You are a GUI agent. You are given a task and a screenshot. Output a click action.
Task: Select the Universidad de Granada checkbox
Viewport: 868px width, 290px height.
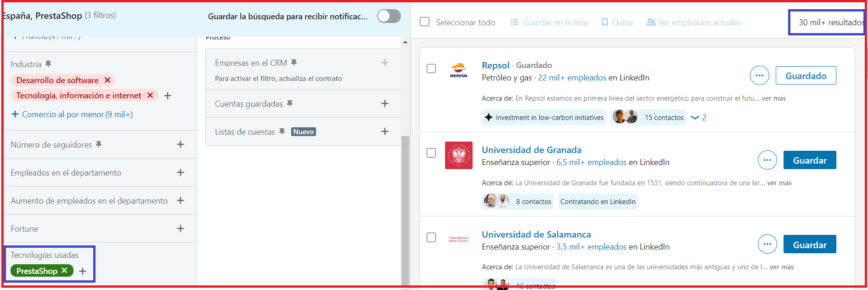[431, 153]
